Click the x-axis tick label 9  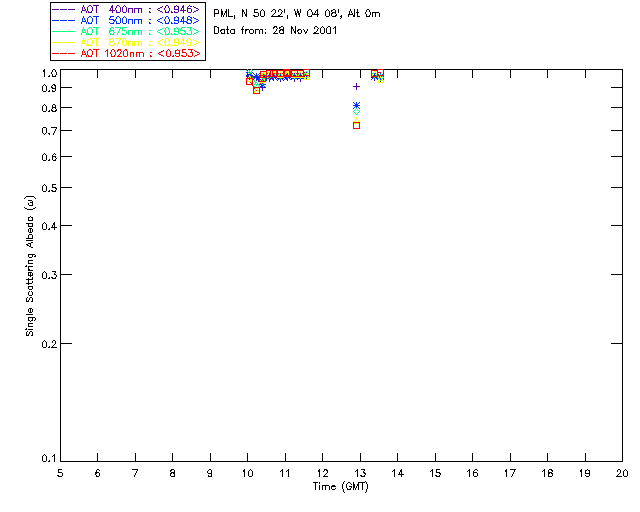click(210, 474)
